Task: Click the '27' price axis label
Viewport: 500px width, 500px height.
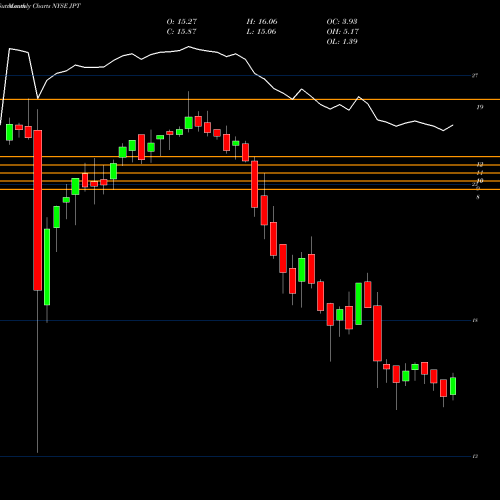Action: click(475, 76)
